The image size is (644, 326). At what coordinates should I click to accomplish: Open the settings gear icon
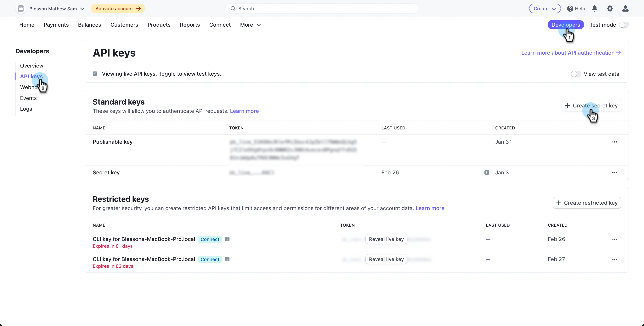pos(610,8)
